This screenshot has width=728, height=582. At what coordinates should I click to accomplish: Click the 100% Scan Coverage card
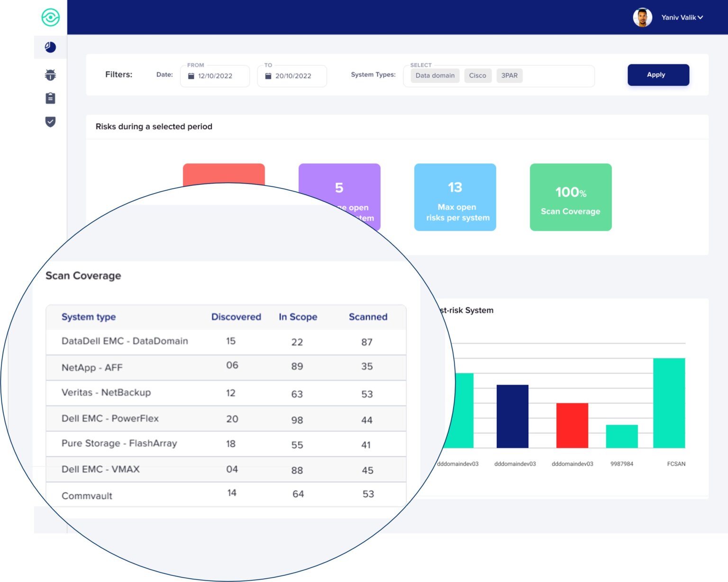pos(570,197)
